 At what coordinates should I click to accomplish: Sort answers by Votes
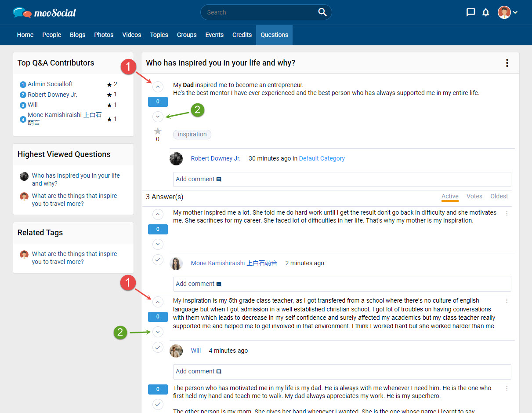[x=474, y=197]
